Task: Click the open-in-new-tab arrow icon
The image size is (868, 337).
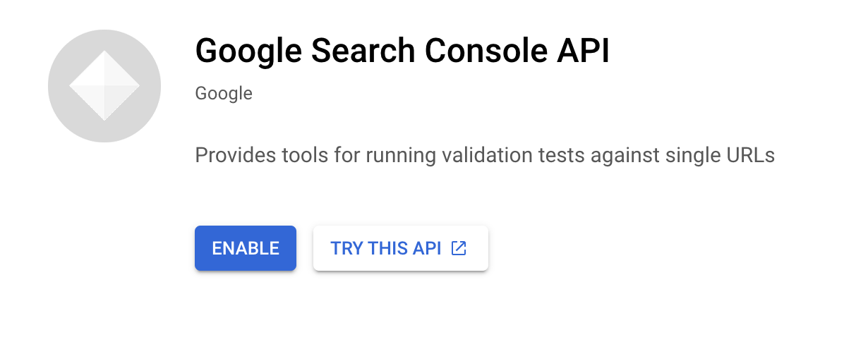Action: [x=459, y=248]
